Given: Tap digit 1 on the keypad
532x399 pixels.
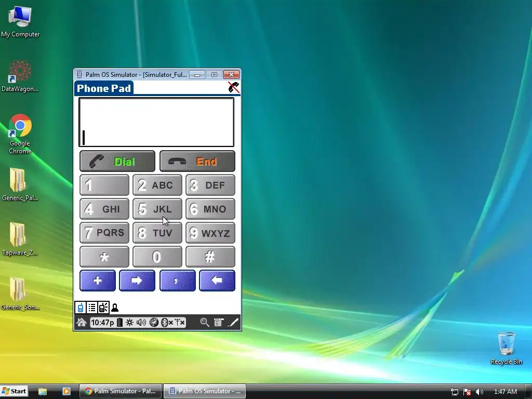Looking at the screenshot, I should [x=104, y=185].
